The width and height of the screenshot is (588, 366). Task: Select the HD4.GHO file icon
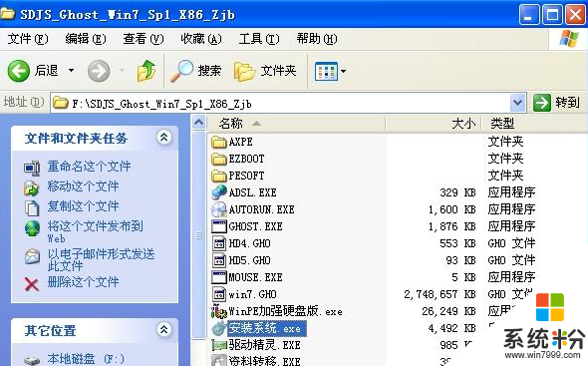219,243
